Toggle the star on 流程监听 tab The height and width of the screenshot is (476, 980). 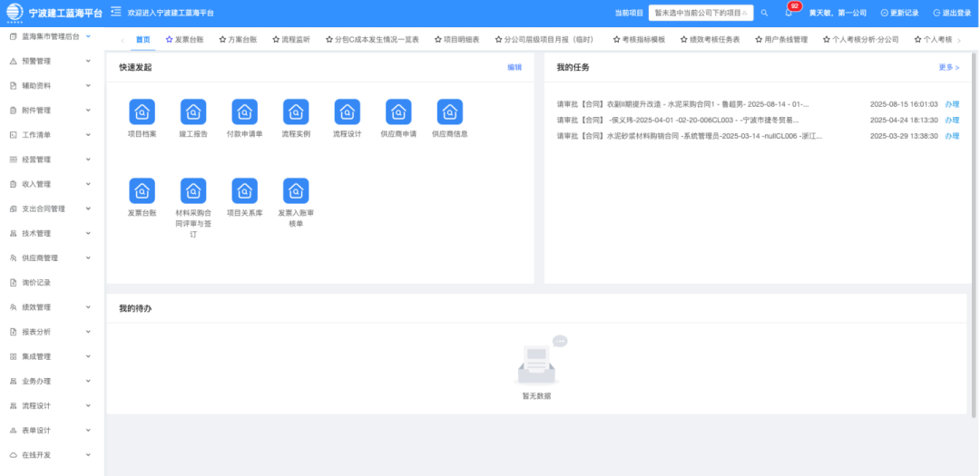coord(276,40)
